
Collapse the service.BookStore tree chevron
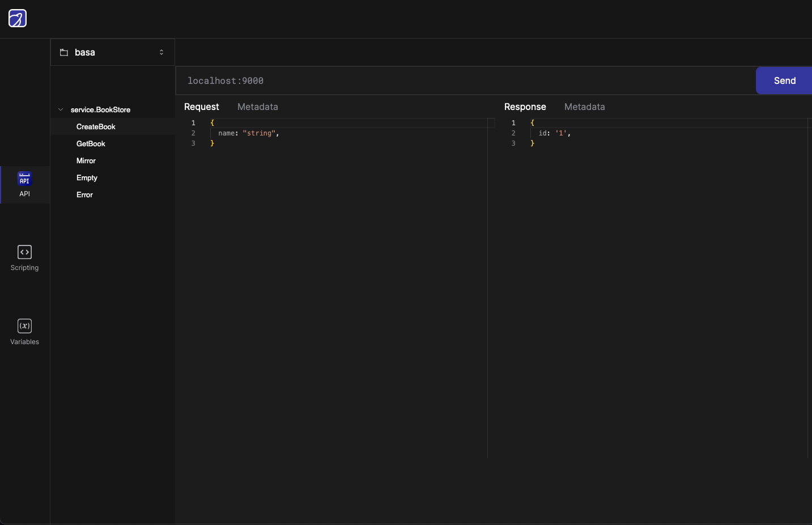[x=61, y=109]
